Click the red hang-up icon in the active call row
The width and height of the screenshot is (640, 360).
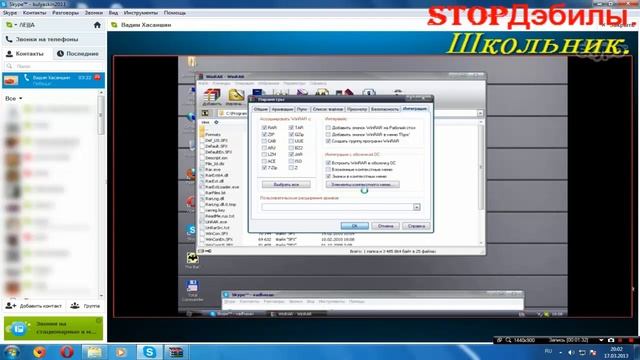(x=97, y=77)
